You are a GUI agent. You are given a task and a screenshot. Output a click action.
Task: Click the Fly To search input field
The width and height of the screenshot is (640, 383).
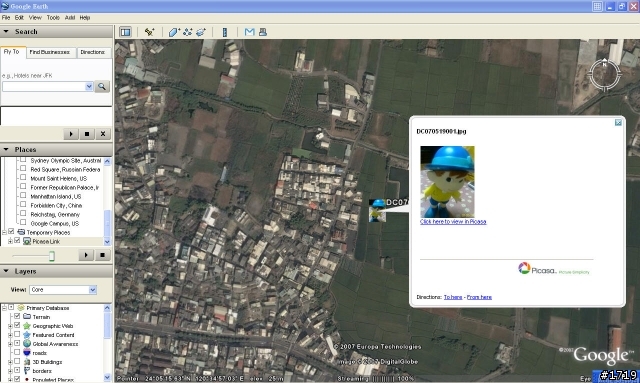click(x=44, y=87)
